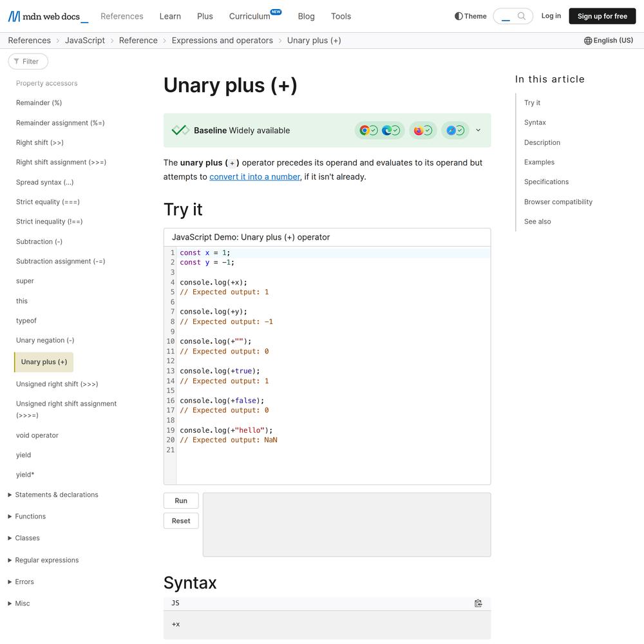Open Right shift (>>) sidebar link

[40, 142]
